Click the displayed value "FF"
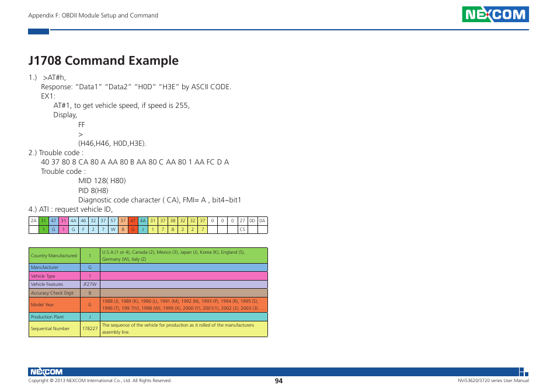The width and height of the screenshot is (557, 392). (82, 124)
